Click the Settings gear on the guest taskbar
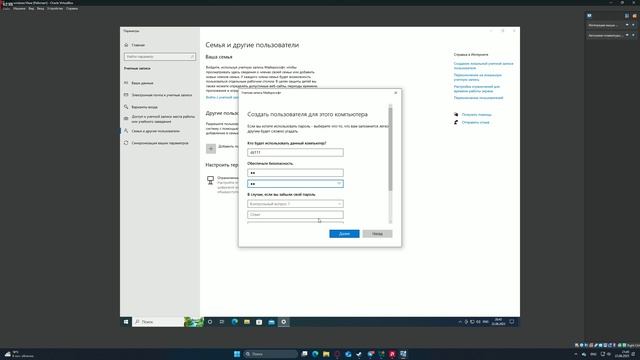 [x=284, y=322]
